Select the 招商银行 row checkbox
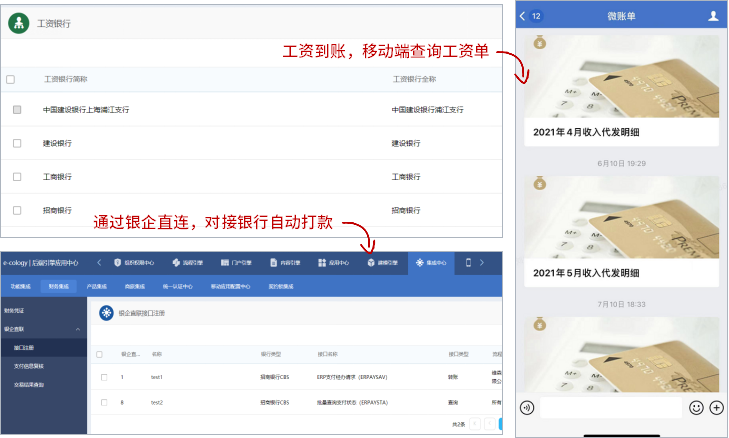Viewport: 729px width, 438px height. [x=16, y=210]
